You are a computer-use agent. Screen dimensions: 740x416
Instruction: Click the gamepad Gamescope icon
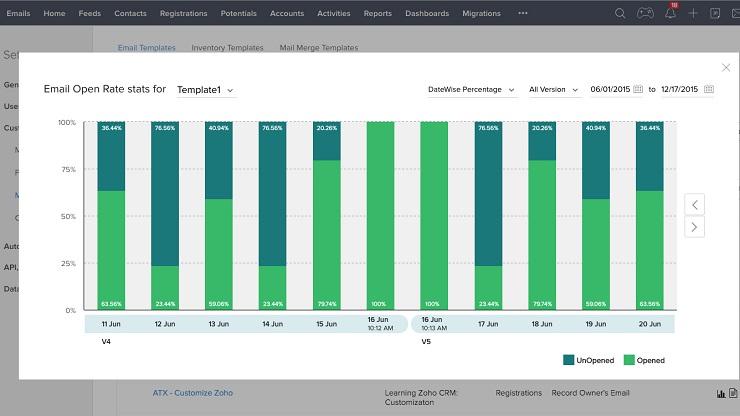click(x=645, y=13)
